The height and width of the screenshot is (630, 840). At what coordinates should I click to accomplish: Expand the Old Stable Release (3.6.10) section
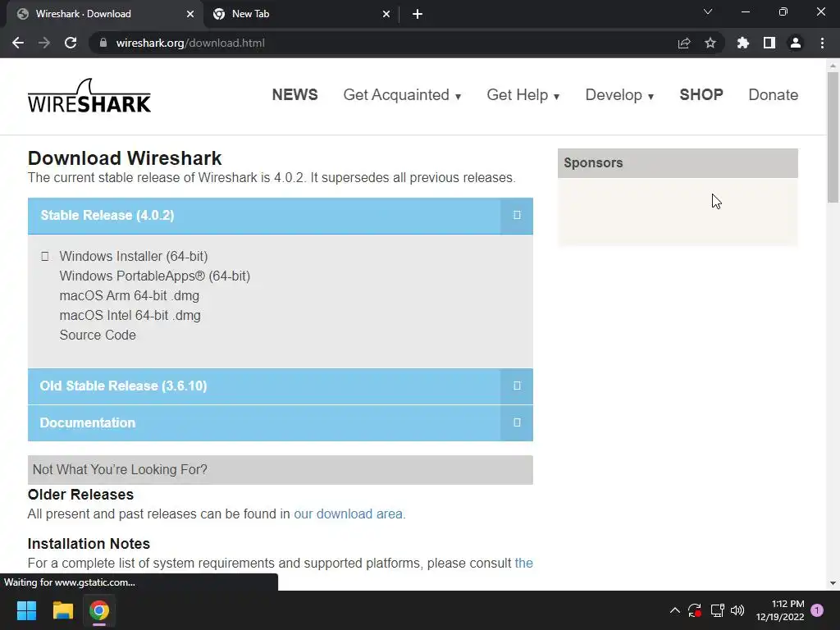point(281,386)
